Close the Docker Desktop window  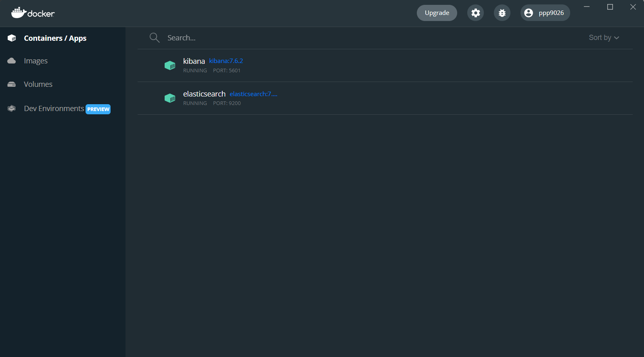click(633, 7)
